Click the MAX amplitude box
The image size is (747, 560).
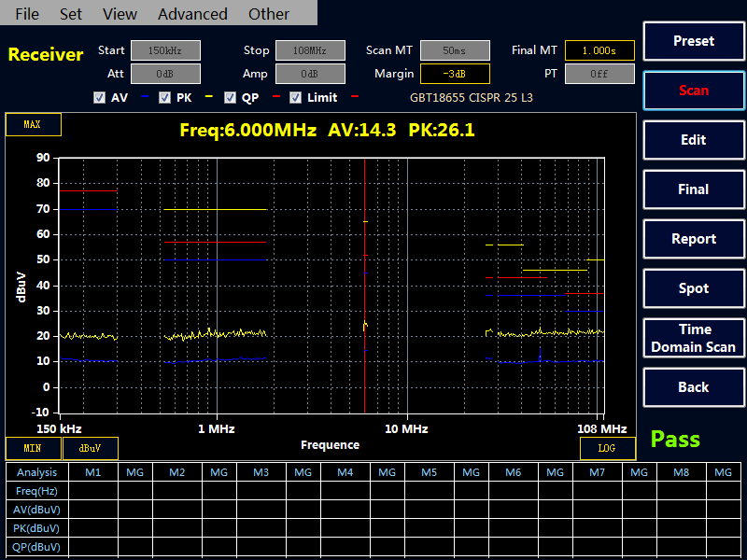click(x=33, y=124)
